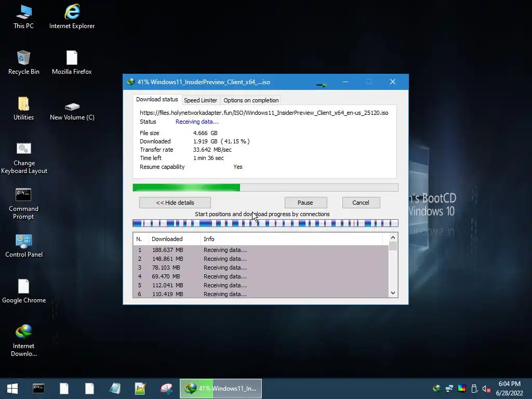
Task: Click the Downloaded column header
Action: pyautogui.click(x=175, y=239)
